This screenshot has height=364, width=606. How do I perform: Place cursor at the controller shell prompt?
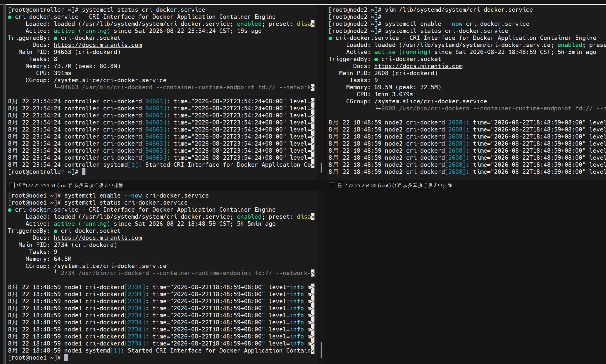(x=84, y=172)
